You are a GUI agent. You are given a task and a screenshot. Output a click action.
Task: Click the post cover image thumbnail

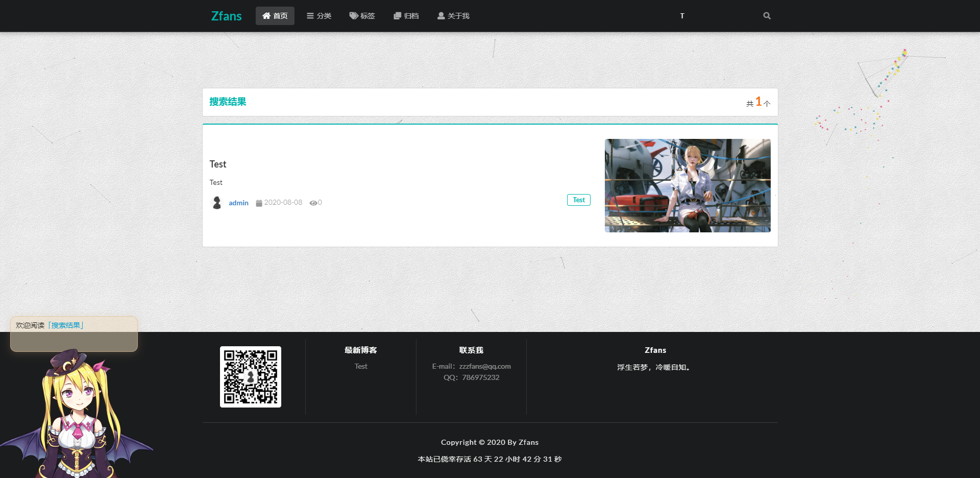pyautogui.click(x=688, y=185)
